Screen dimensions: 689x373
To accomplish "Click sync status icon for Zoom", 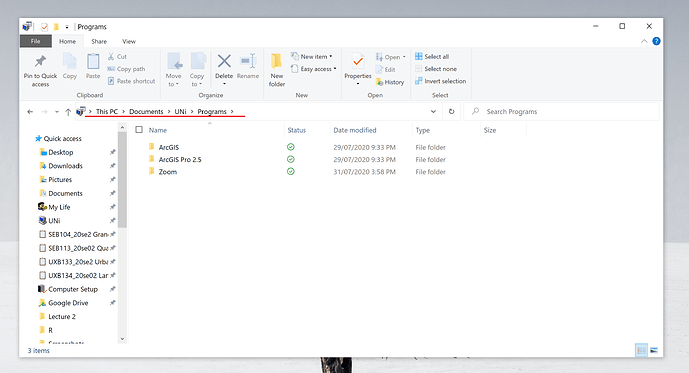I will coord(290,171).
